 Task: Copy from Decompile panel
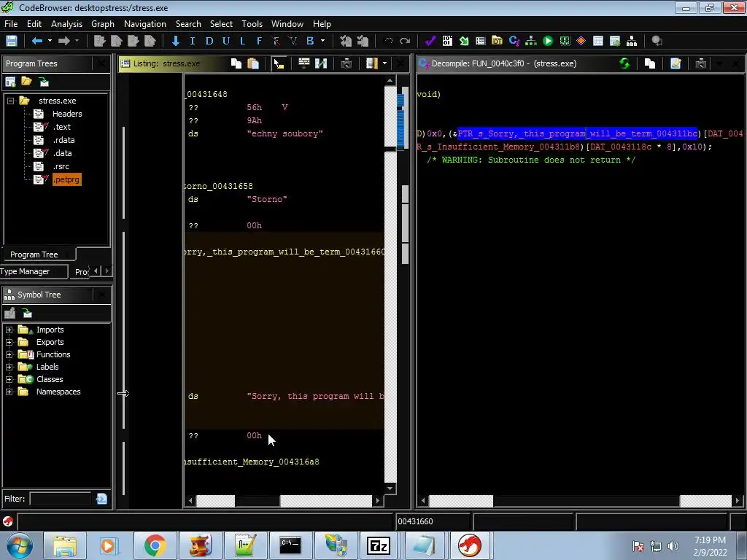[649, 63]
